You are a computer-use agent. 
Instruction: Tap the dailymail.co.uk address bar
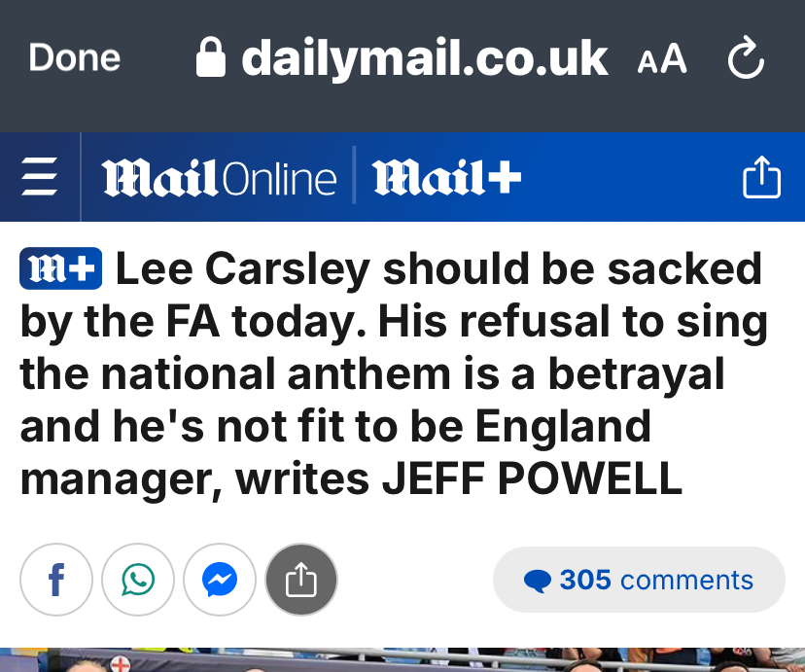click(402, 58)
